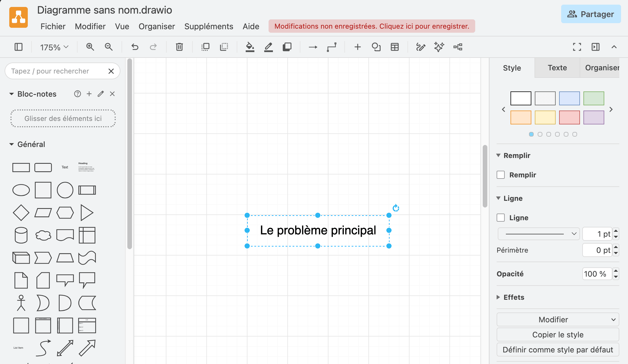The image size is (628, 364).
Task: Click the Partager share button
Action: [591, 14]
